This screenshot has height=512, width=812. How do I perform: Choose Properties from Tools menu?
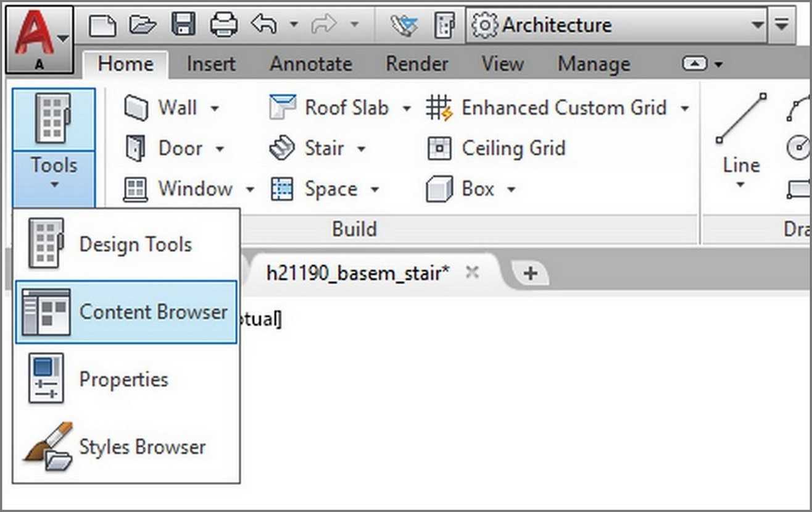(126, 379)
